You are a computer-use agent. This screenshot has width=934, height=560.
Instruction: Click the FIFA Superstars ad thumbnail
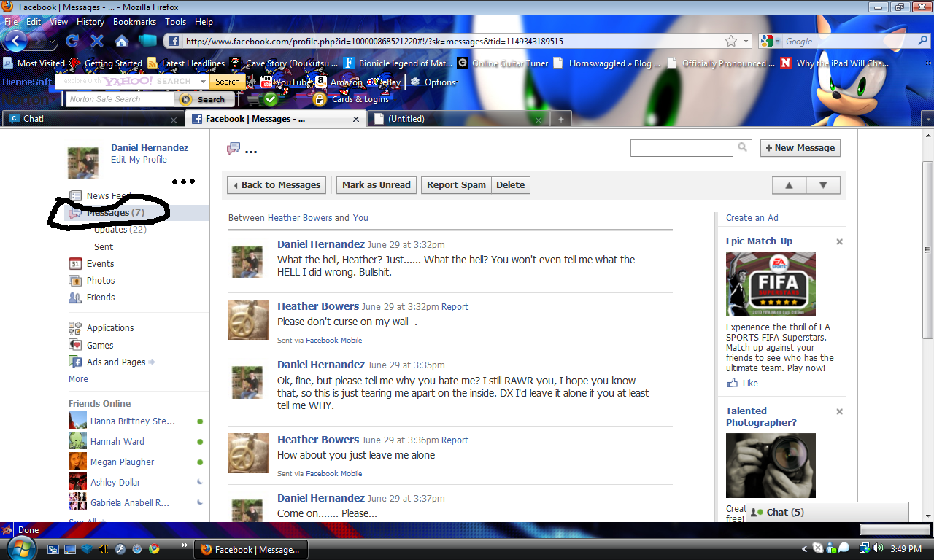[x=771, y=284]
